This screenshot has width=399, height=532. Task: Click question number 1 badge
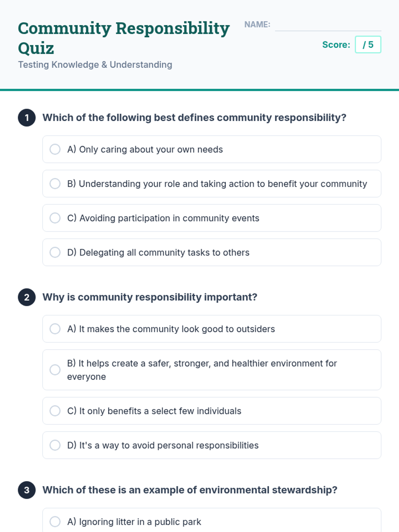27,118
